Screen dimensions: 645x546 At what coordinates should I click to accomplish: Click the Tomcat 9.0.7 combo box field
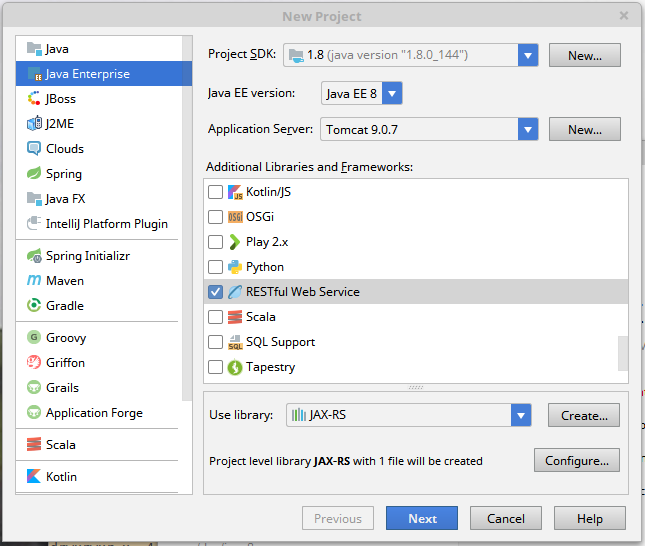coord(429,130)
